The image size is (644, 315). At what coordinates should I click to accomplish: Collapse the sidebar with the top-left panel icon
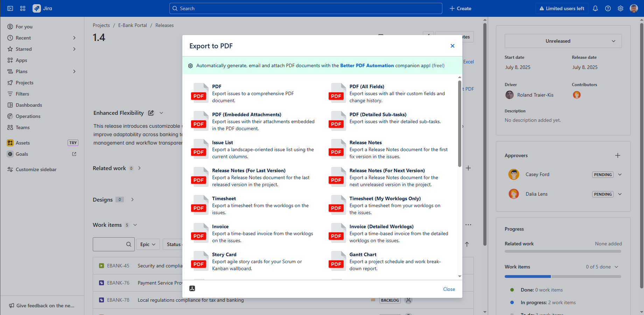click(x=10, y=8)
